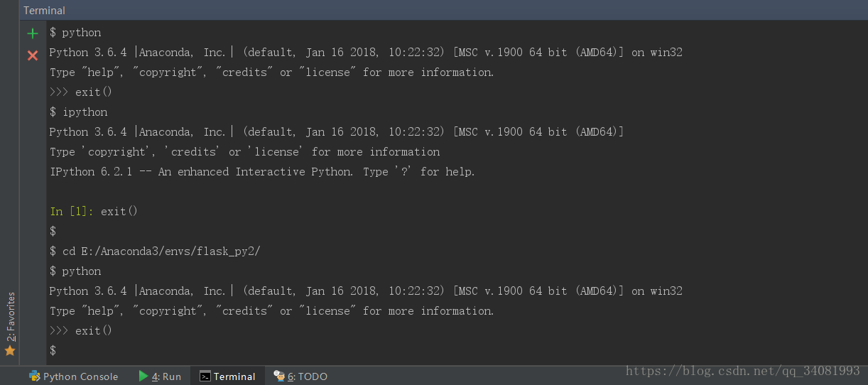
Task: Click the green Run triangle icon
Action: coord(143,376)
